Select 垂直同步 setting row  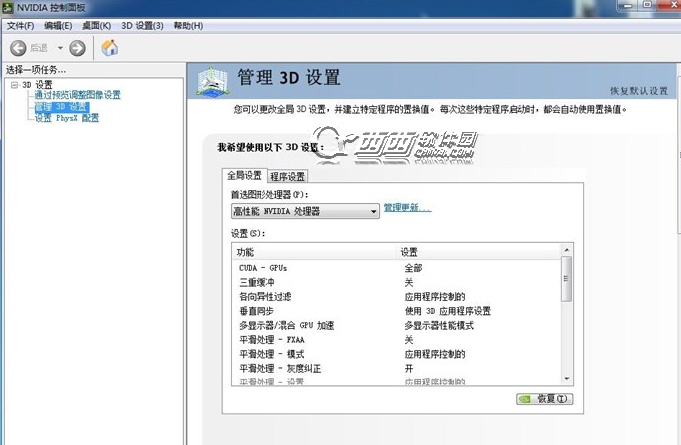click(x=397, y=311)
